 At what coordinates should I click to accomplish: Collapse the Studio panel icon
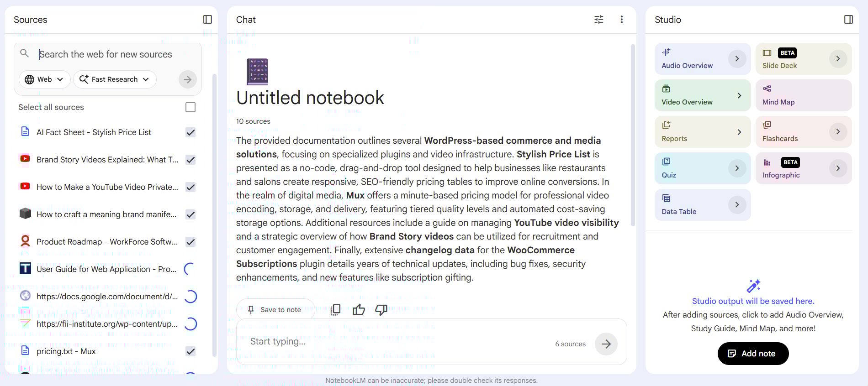[x=848, y=19]
